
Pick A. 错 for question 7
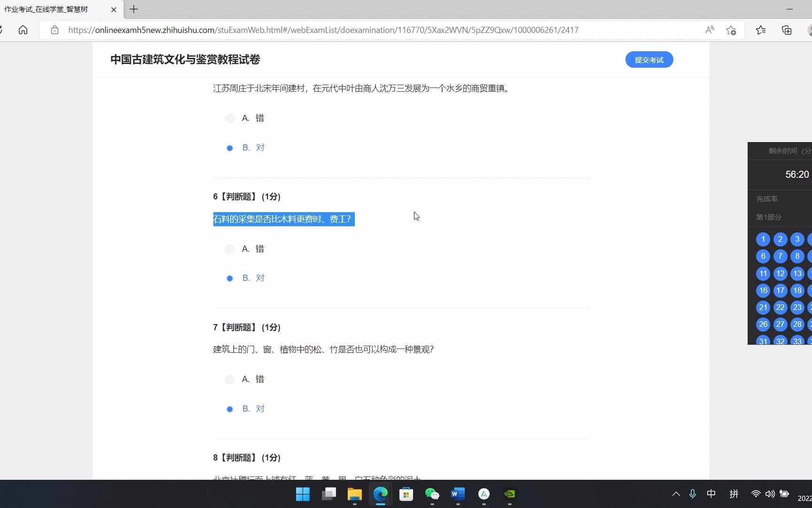pos(230,380)
